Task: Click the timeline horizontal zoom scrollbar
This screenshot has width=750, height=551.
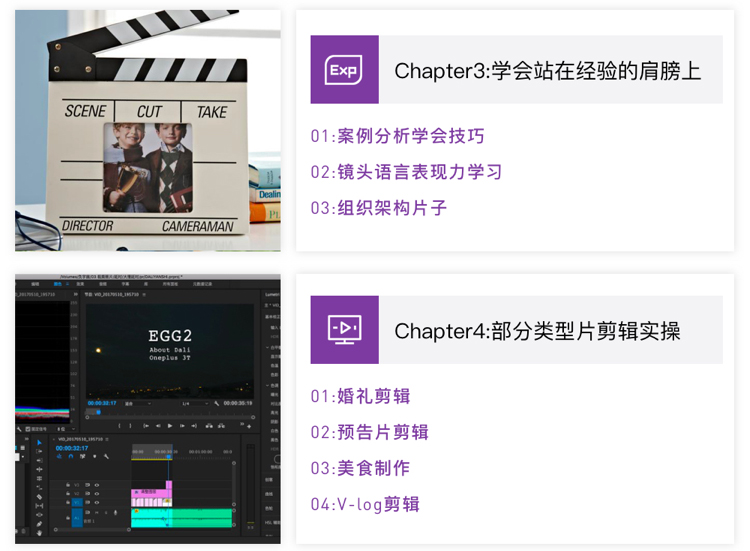Action: coord(92,529)
